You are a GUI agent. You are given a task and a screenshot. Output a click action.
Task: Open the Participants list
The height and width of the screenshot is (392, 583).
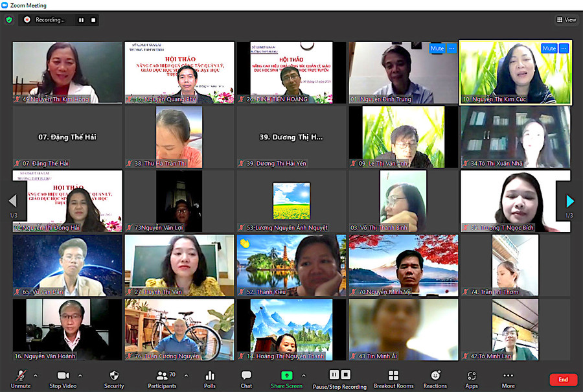point(162,376)
